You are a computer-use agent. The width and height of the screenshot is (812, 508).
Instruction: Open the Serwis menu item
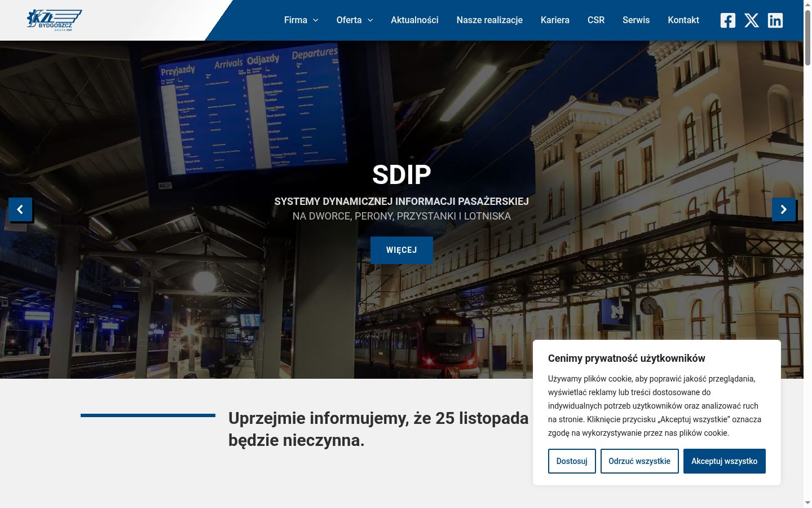[x=636, y=20]
